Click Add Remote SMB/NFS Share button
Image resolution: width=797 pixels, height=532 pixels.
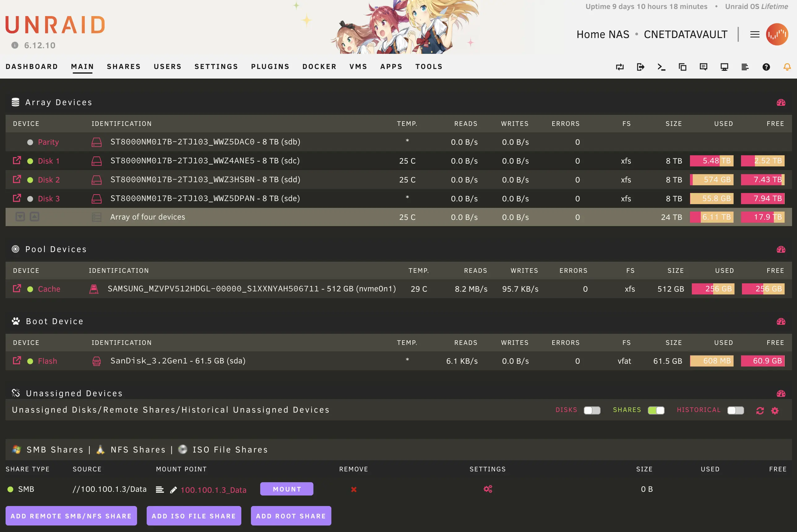tap(71, 516)
